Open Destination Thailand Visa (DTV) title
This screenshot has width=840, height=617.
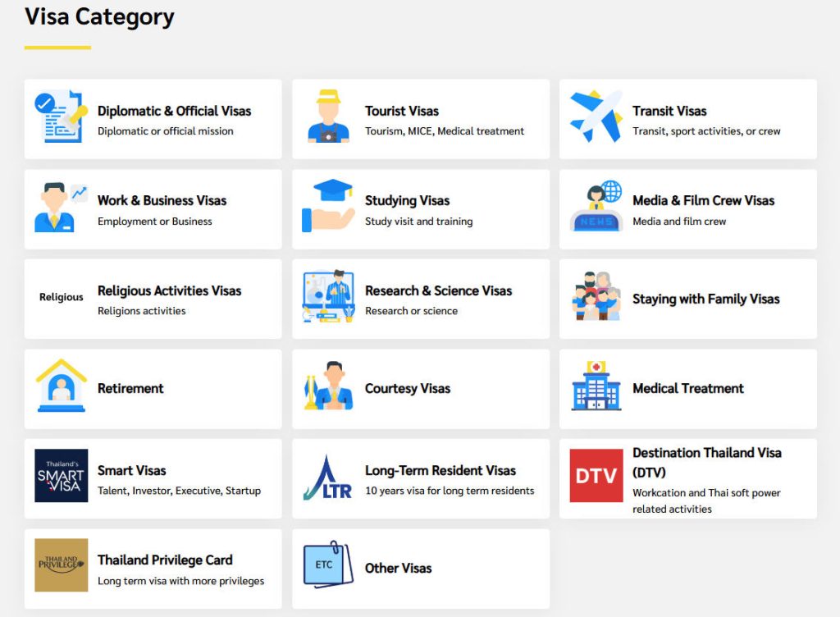pos(706,462)
